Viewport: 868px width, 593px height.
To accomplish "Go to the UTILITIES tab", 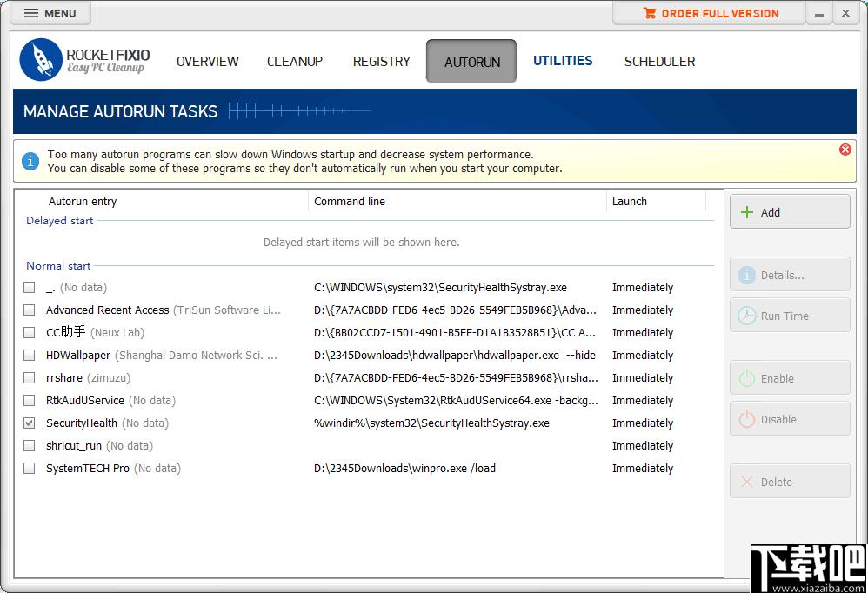I will (563, 61).
